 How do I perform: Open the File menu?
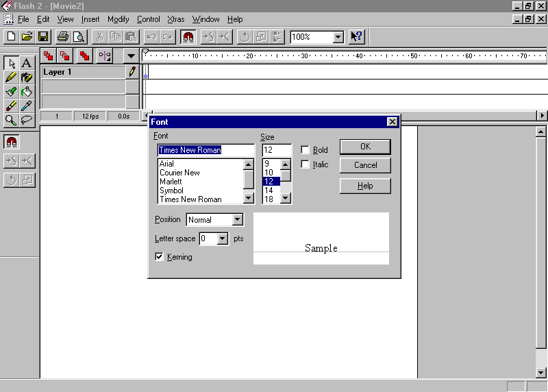[23, 19]
